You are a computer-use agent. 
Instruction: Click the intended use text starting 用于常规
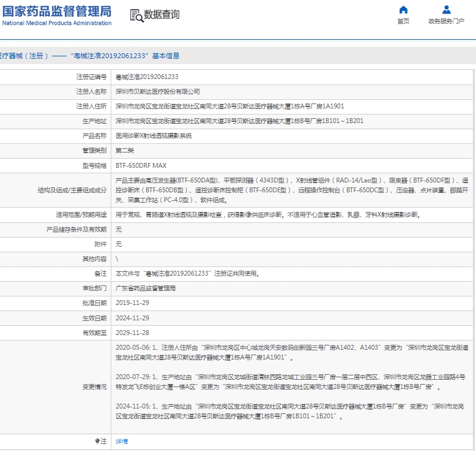[x=268, y=214]
